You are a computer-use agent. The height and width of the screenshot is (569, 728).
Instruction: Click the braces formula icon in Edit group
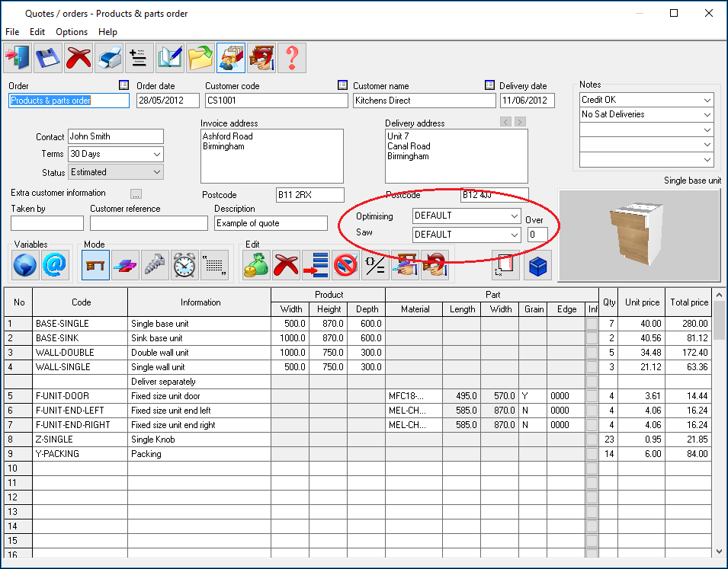pyautogui.click(x=375, y=265)
